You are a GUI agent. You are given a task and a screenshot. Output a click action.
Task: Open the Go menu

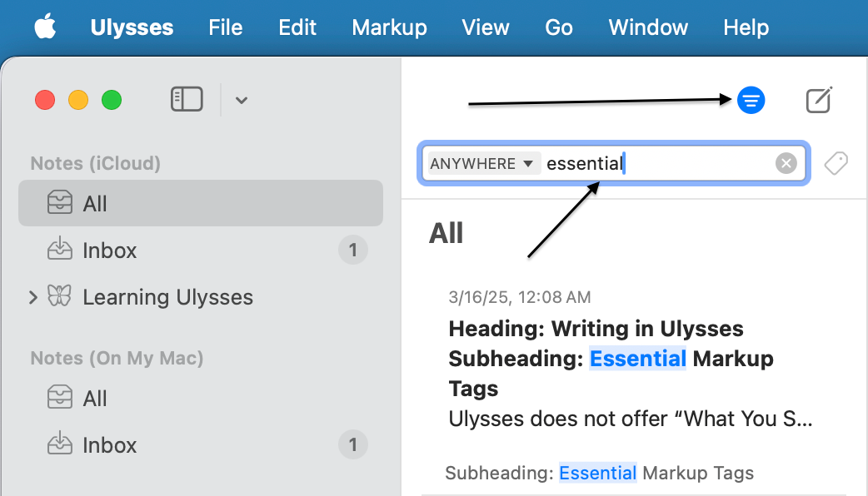[558, 27]
